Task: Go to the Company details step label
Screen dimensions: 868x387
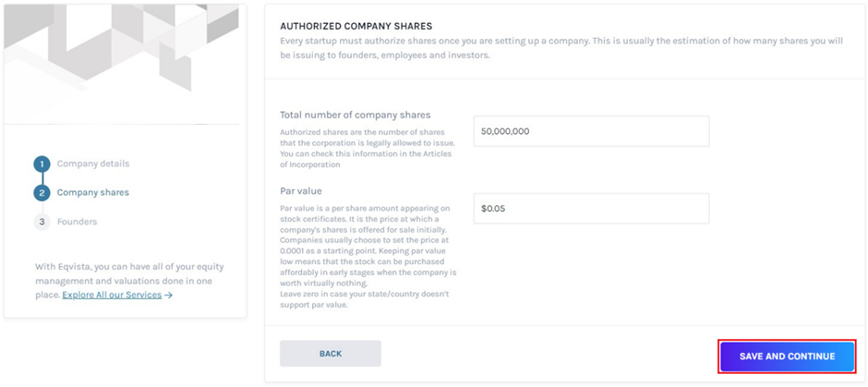Action: (93, 164)
